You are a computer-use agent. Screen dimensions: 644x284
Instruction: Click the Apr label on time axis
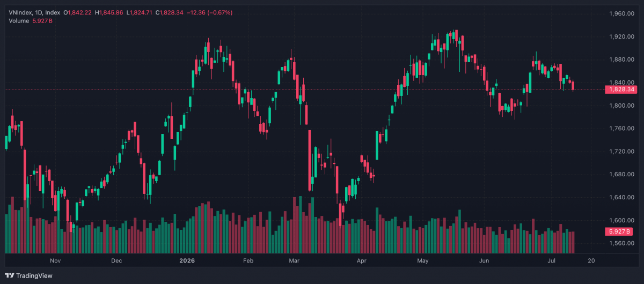361,261
